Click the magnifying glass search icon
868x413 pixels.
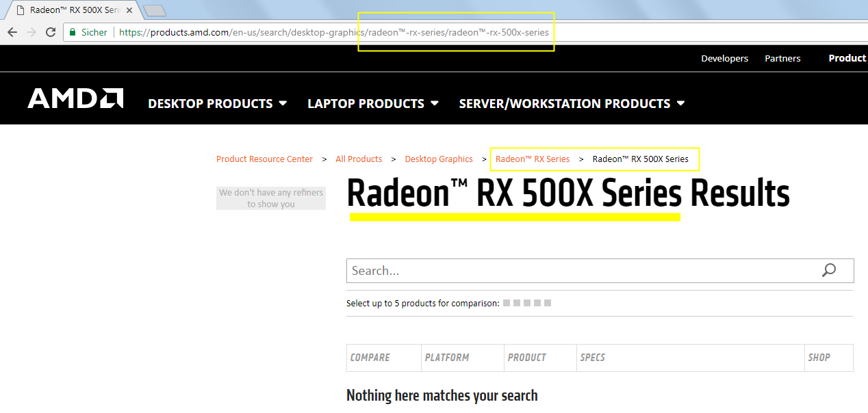pyautogui.click(x=829, y=270)
